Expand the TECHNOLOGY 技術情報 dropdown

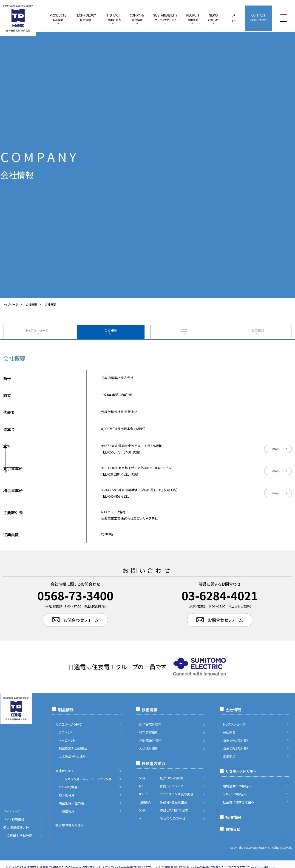[x=85, y=18]
